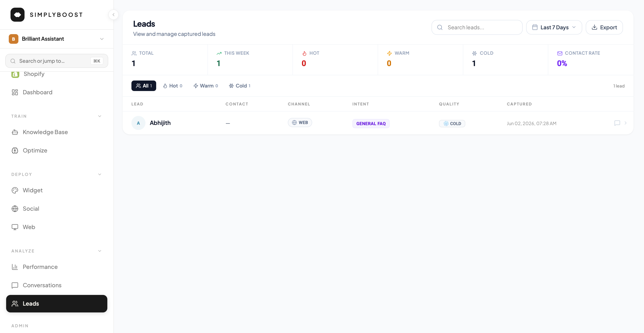Click the Widget palette icon
The width and height of the screenshot is (644, 333).
15,191
